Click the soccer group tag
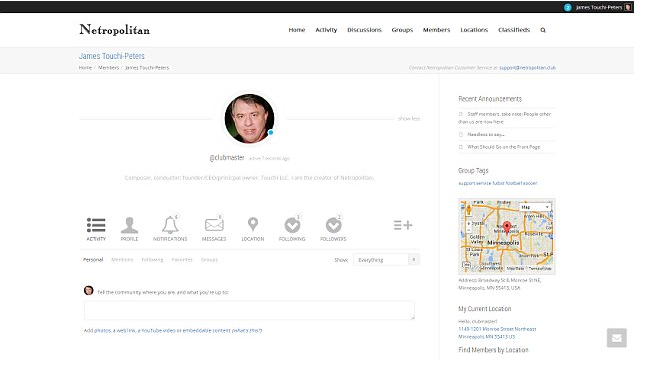The width and height of the screenshot is (648, 377). 530,183
